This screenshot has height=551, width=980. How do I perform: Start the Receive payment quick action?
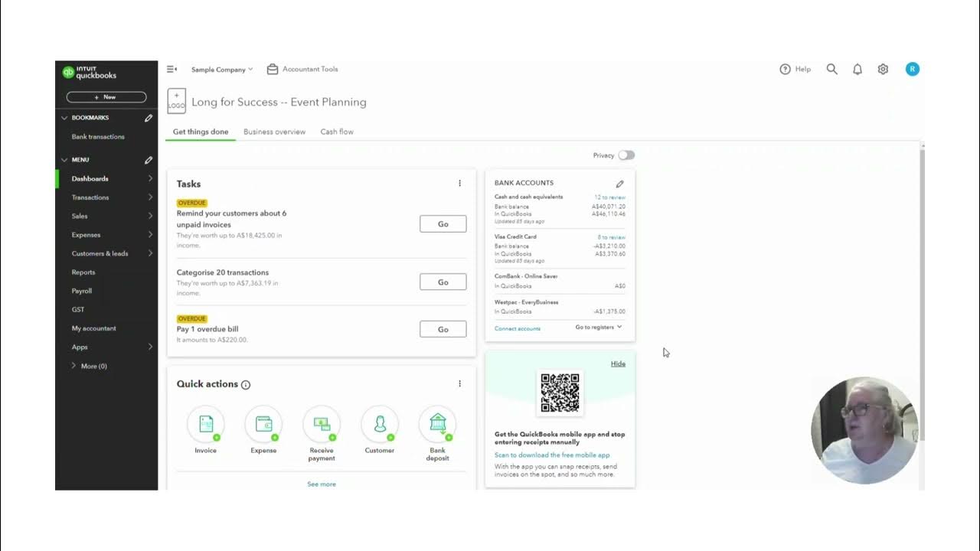tap(322, 424)
